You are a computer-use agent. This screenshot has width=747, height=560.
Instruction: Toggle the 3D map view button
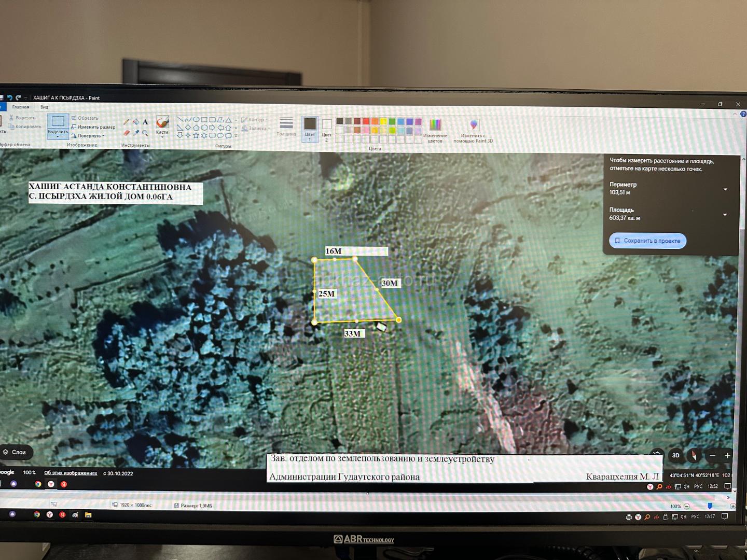(675, 456)
